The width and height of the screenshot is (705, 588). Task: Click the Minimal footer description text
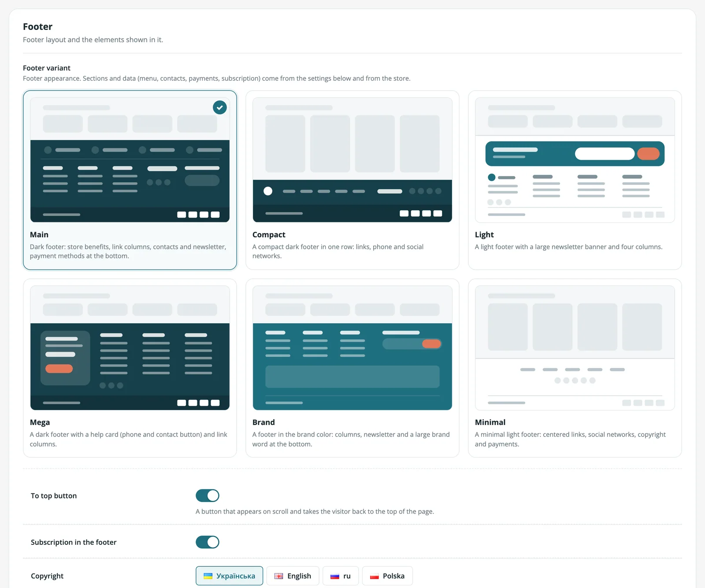pyautogui.click(x=570, y=439)
